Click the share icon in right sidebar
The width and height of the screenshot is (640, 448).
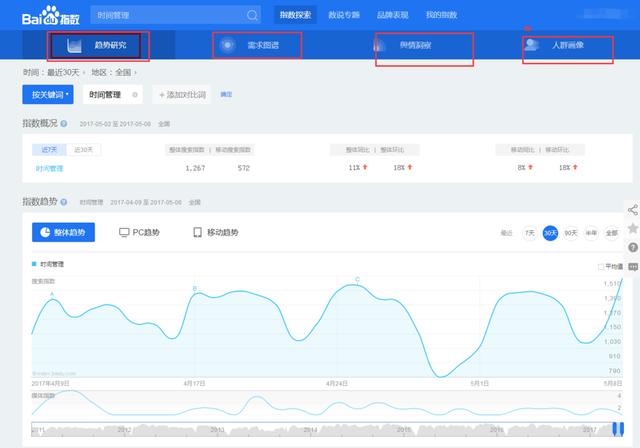633,210
